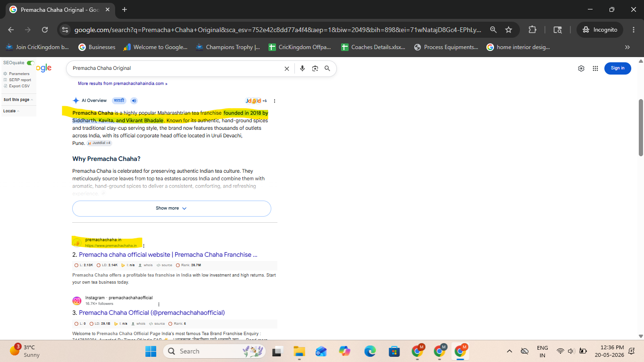Open three-dot menu beside Instagram result
The height and width of the screenshot is (362, 644).
coord(159,304)
